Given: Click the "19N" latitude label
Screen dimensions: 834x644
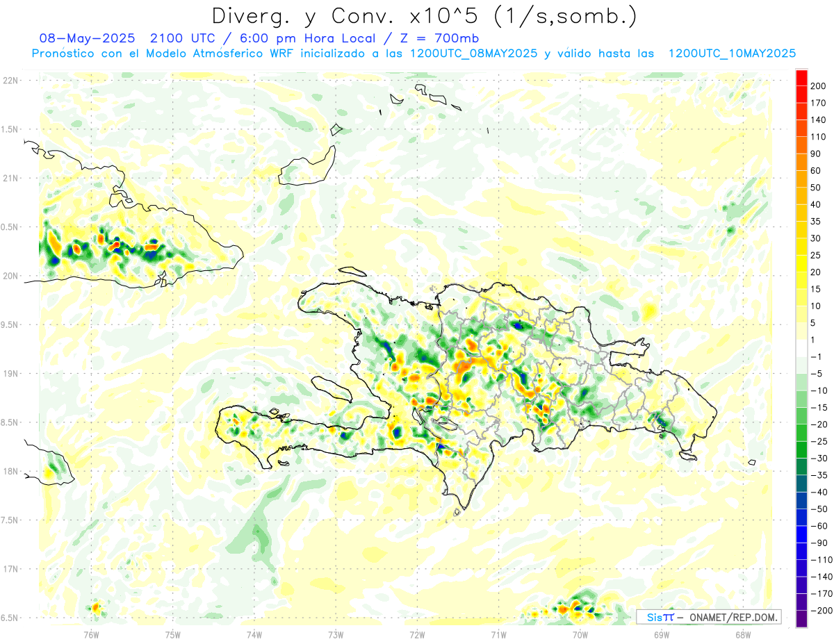Looking at the screenshot, I should (x=10, y=373).
